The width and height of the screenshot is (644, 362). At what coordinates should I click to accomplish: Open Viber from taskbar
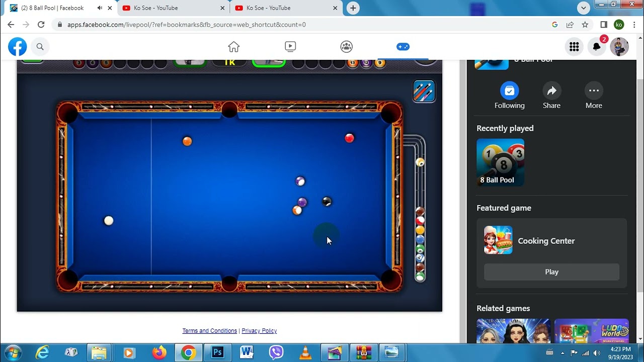[x=276, y=353]
